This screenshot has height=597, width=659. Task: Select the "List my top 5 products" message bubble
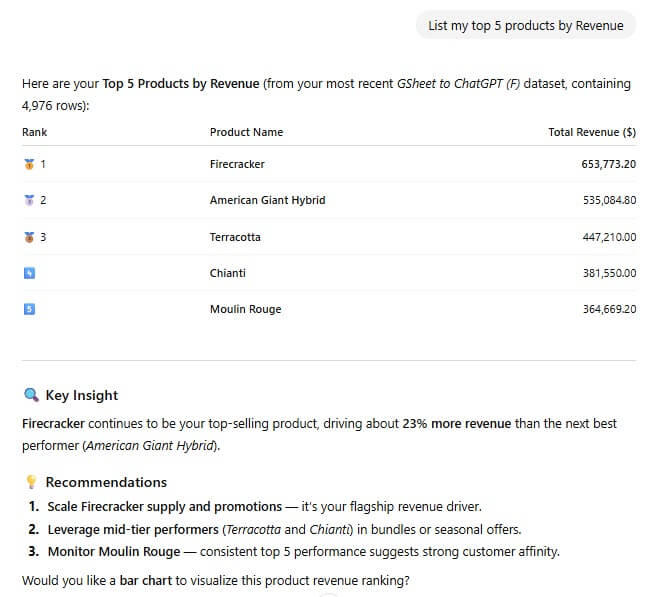[x=525, y=26]
